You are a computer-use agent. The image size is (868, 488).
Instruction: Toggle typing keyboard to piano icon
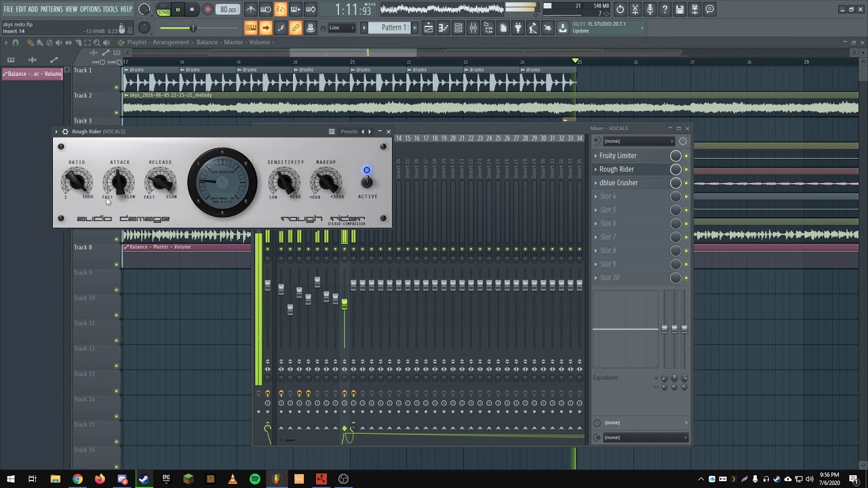coord(251,28)
